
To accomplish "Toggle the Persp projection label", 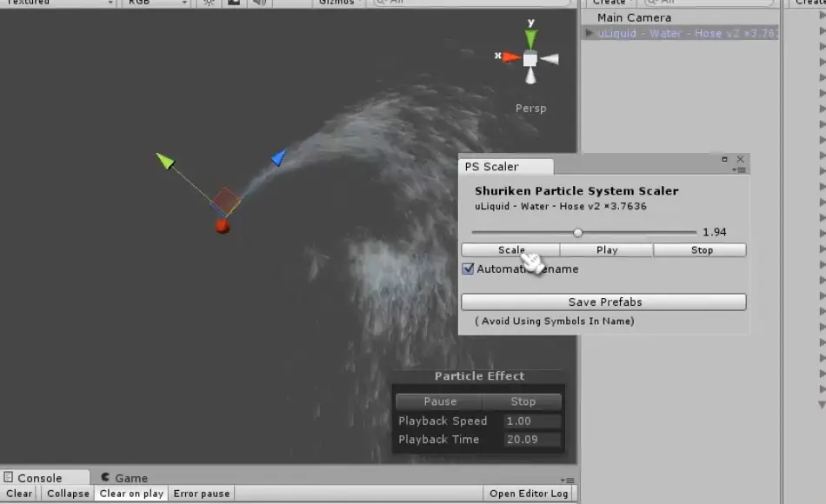I will (x=530, y=109).
